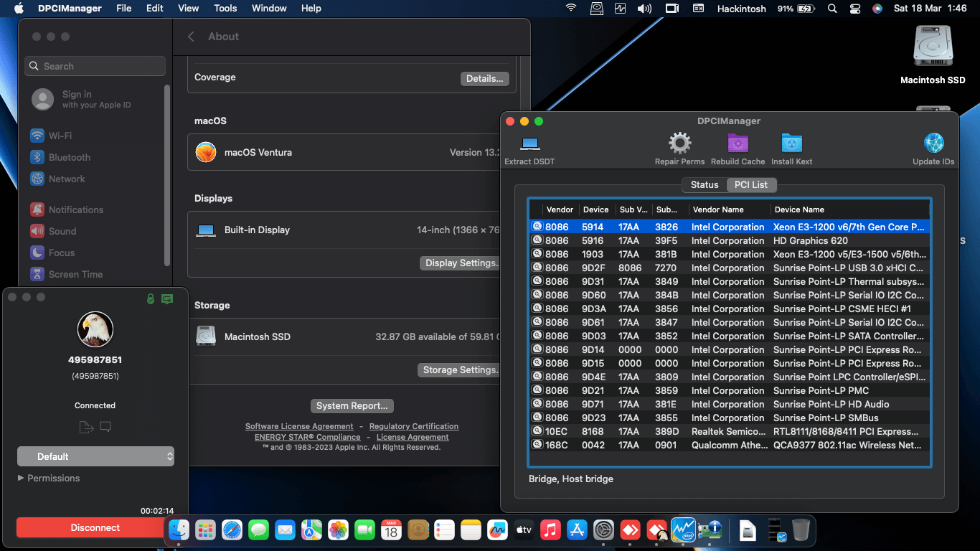The height and width of the screenshot is (551, 980).
Task: Open the Tools menu
Action: [225, 9]
